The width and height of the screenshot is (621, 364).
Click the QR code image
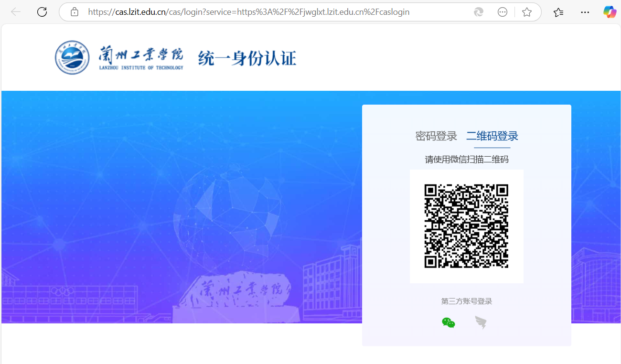point(466,226)
